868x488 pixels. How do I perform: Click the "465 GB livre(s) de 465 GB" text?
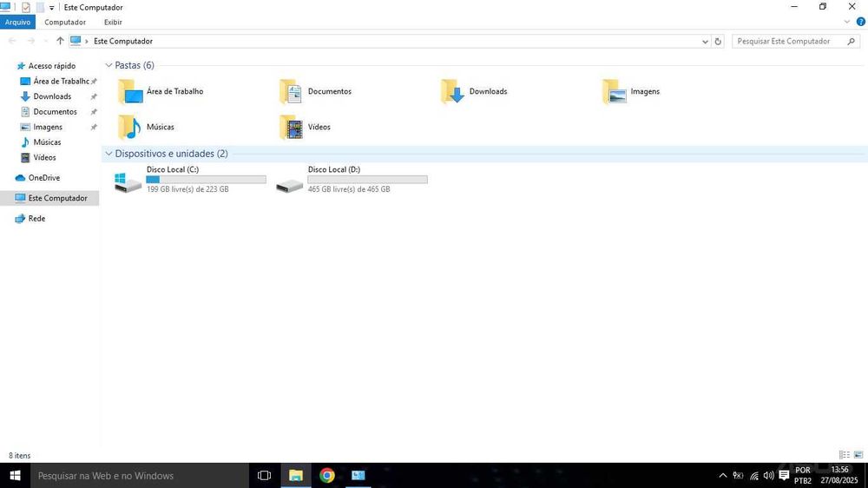pos(349,189)
